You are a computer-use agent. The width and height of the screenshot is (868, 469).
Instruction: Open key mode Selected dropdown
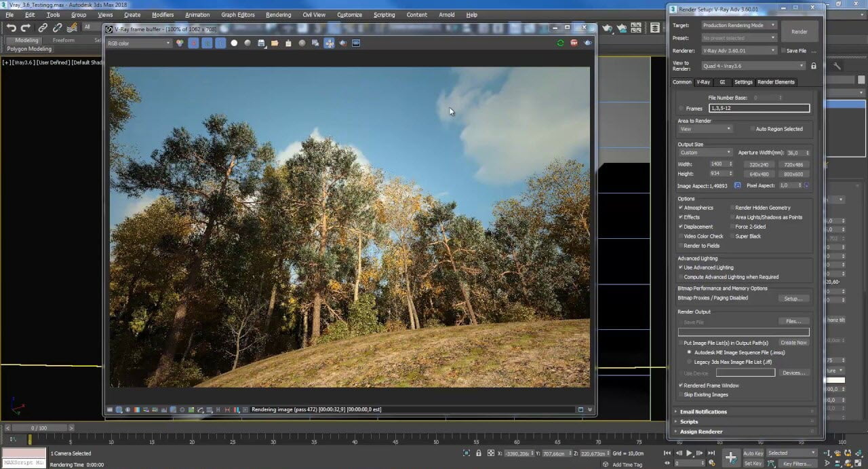tap(792, 453)
